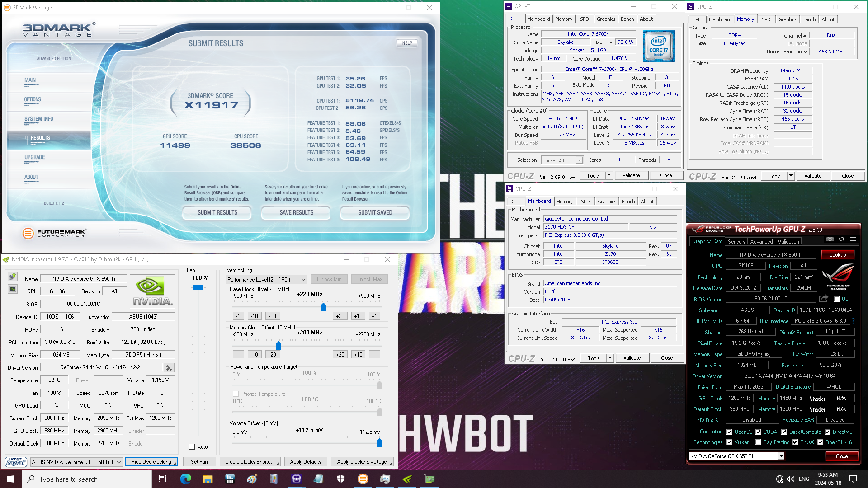868x488 pixels.
Task: Click the Intel Core i7 logo in CPU-Z
Action: (x=658, y=46)
